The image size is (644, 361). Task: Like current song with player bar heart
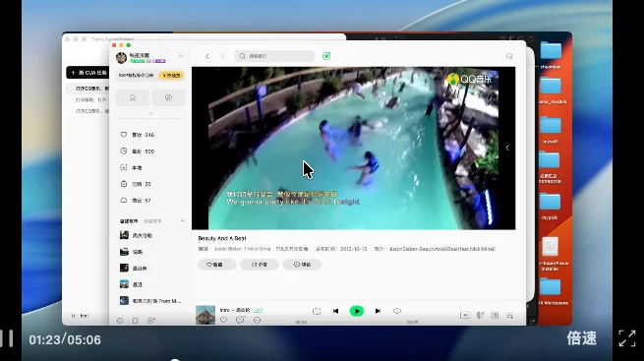(223, 320)
